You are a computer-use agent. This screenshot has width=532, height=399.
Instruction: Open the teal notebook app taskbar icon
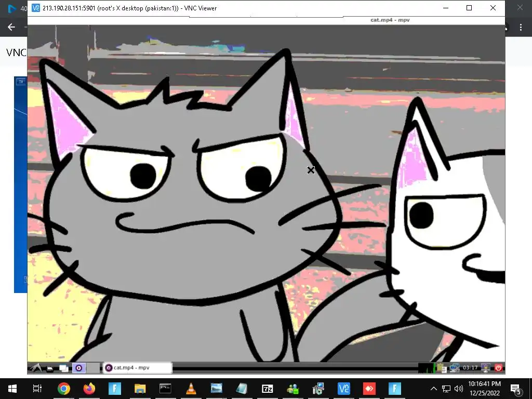point(242,389)
